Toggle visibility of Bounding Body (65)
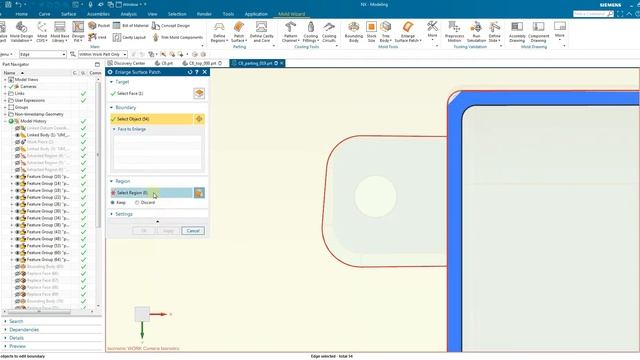640x360 pixels. 18,267
